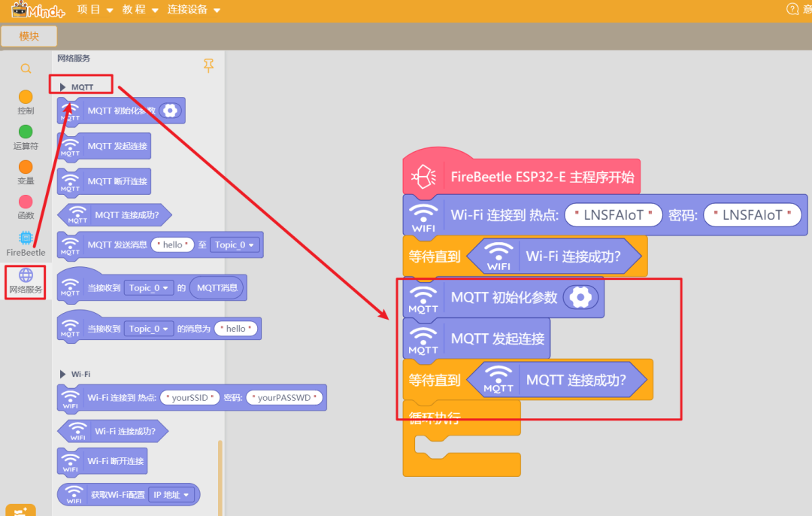Open Topic_0 dropdown in MQTT 发送消息 block
This screenshot has height=516, width=812.
pyautogui.click(x=235, y=244)
